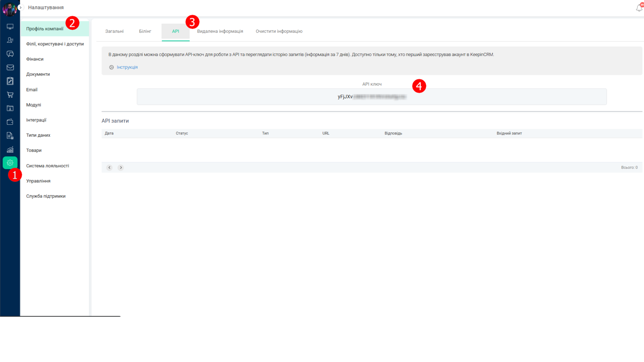Image resolution: width=644 pixels, height=362 pixels.
Task: Open the Інструкція link
Action: (x=127, y=67)
